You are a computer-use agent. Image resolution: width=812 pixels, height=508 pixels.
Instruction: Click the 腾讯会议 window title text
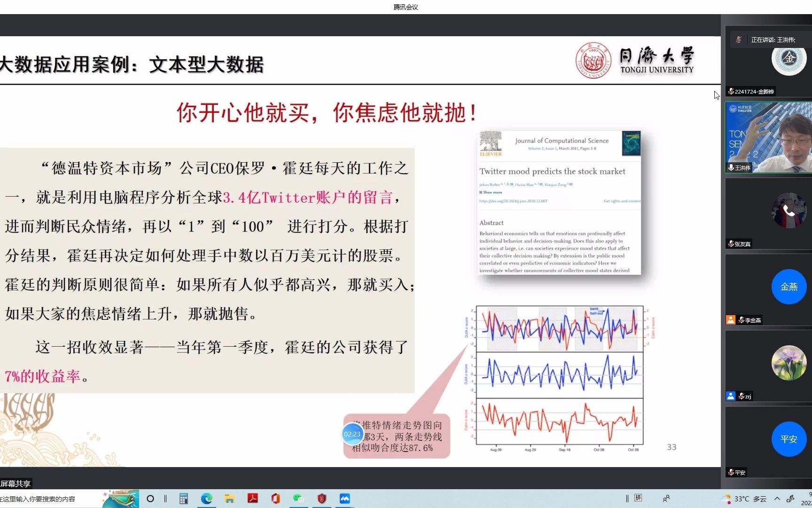406,7
